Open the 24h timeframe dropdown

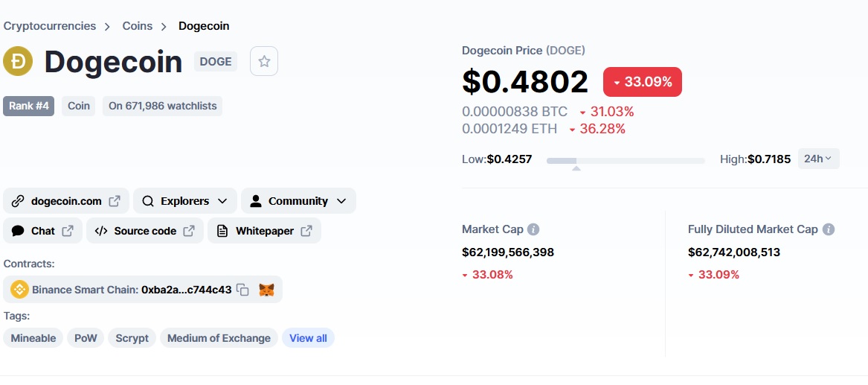point(818,159)
